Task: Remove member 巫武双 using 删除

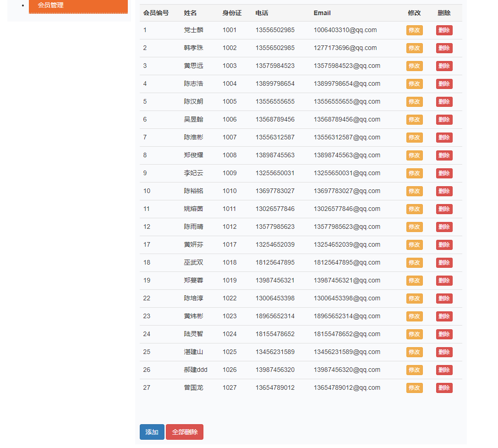Action: [444, 262]
